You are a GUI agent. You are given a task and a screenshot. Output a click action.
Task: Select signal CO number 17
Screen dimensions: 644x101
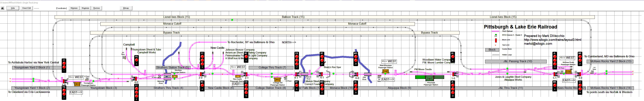[296, 60]
